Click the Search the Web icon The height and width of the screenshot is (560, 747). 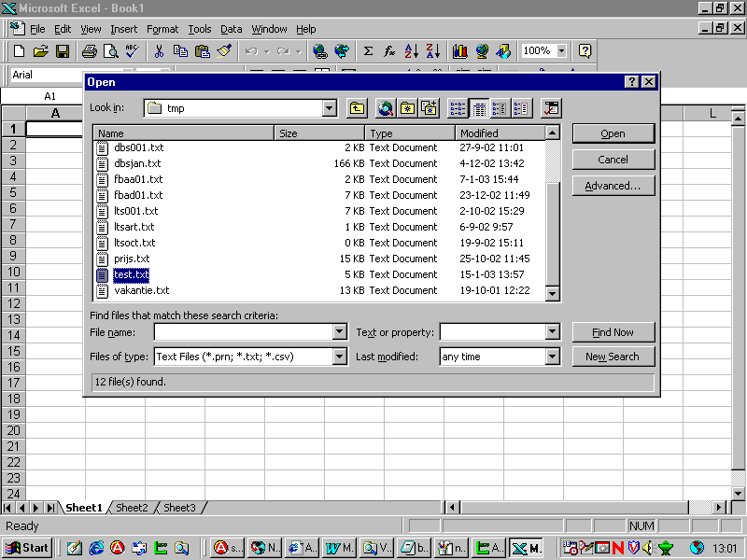point(386,108)
